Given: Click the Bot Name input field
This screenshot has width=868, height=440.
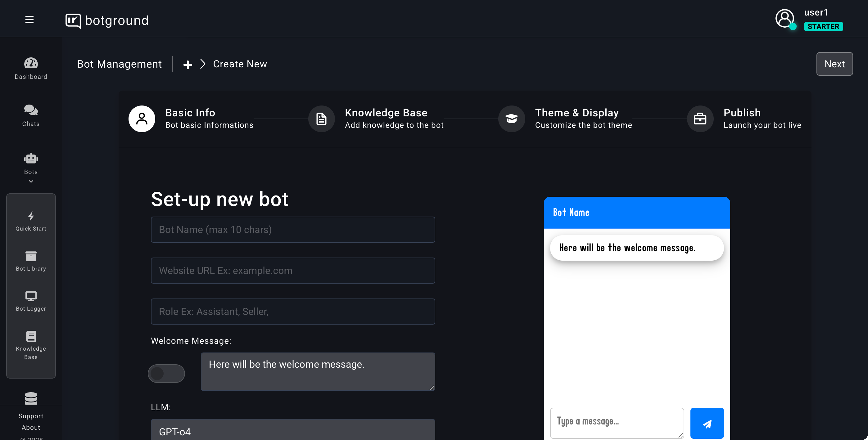Looking at the screenshot, I should click(292, 229).
